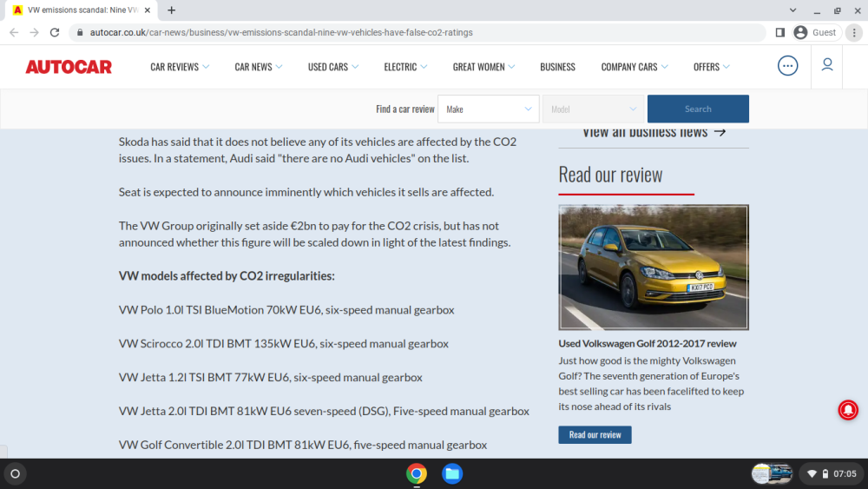This screenshot has width=868, height=489.
Task: Open the Business section
Action: pyautogui.click(x=557, y=67)
